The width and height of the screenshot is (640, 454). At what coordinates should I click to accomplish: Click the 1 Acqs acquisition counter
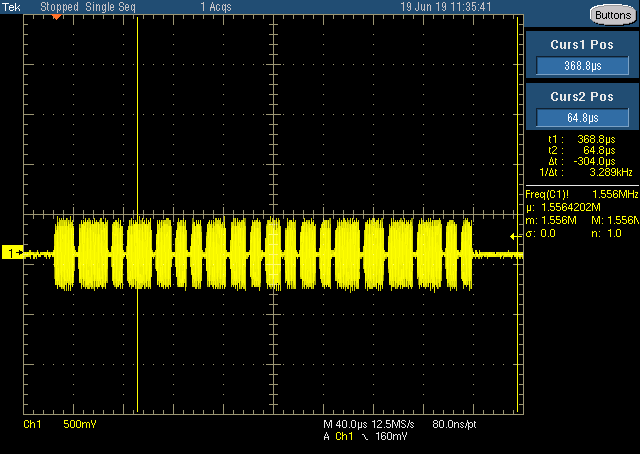[x=216, y=6]
